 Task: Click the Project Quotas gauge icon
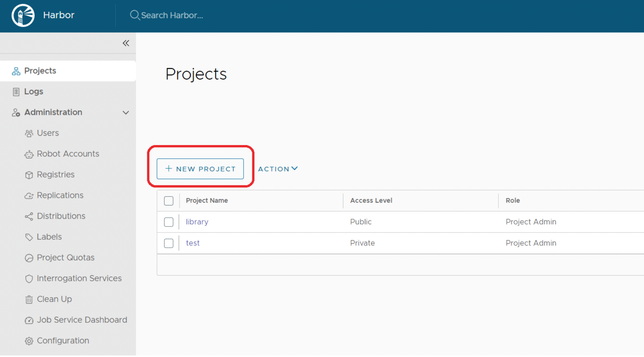pyautogui.click(x=29, y=258)
